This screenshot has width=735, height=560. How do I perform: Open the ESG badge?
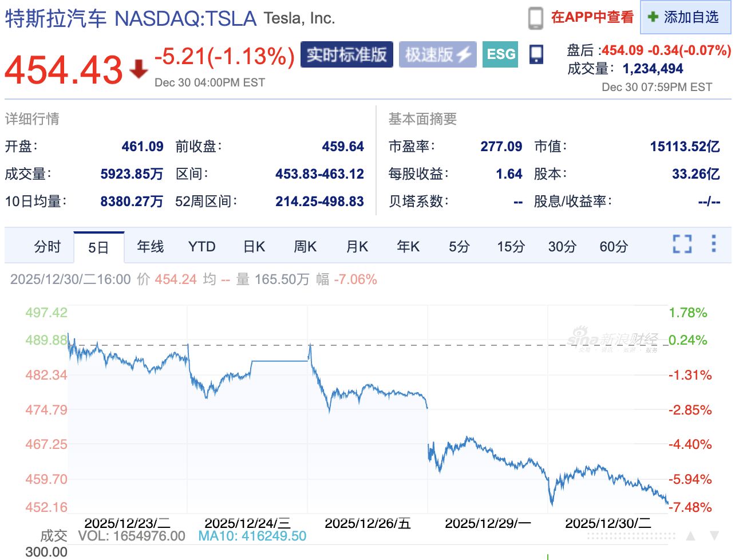[x=500, y=54]
